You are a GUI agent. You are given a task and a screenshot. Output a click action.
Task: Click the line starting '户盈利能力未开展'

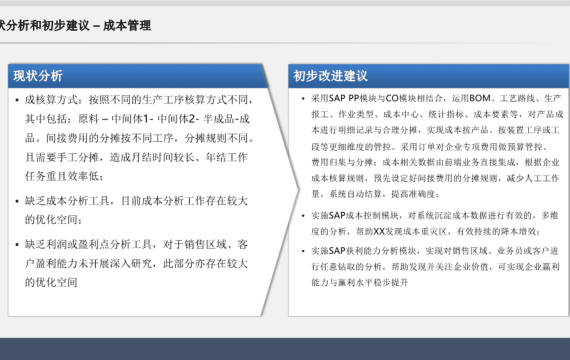pos(136,263)
